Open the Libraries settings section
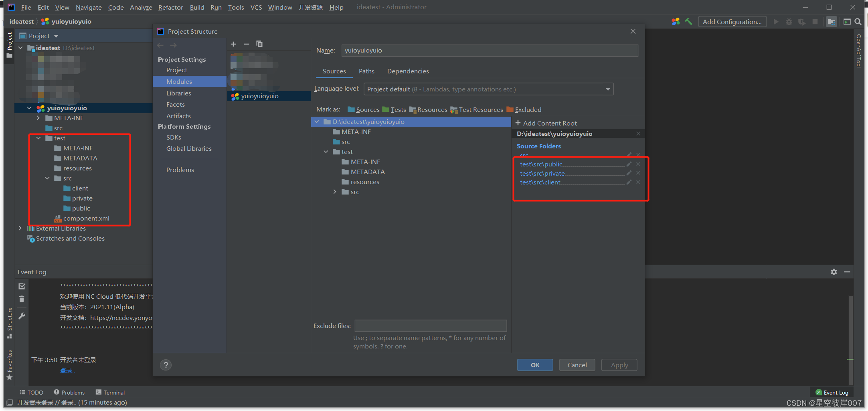 179,93
